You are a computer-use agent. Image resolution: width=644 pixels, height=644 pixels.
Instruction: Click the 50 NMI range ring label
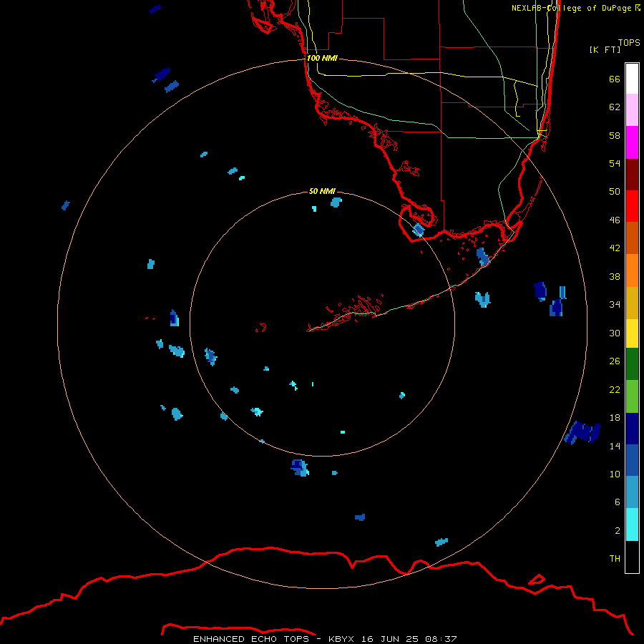[322, 191]
